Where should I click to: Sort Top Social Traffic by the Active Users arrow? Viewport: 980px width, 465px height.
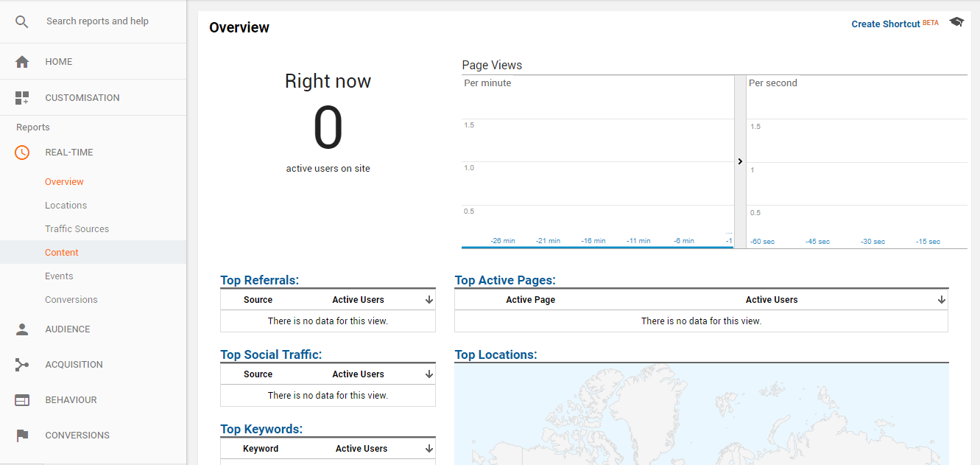coord(429,374)
